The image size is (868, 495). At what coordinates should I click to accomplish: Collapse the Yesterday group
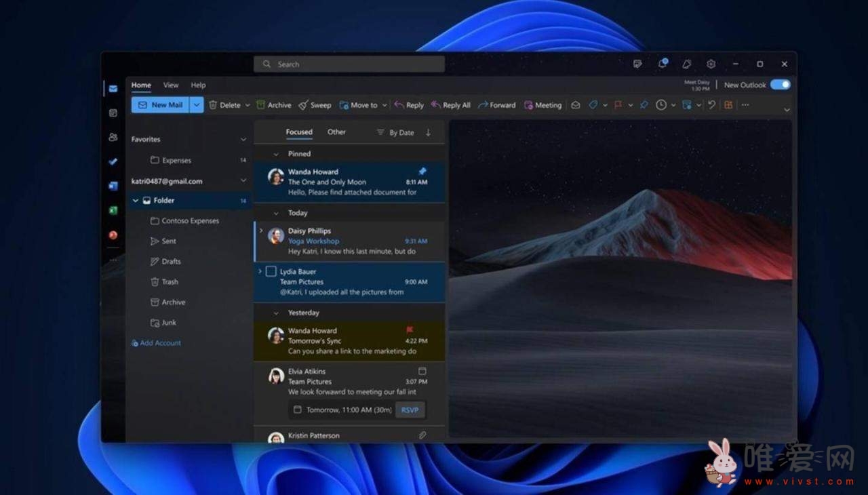(x=276, y=313)
